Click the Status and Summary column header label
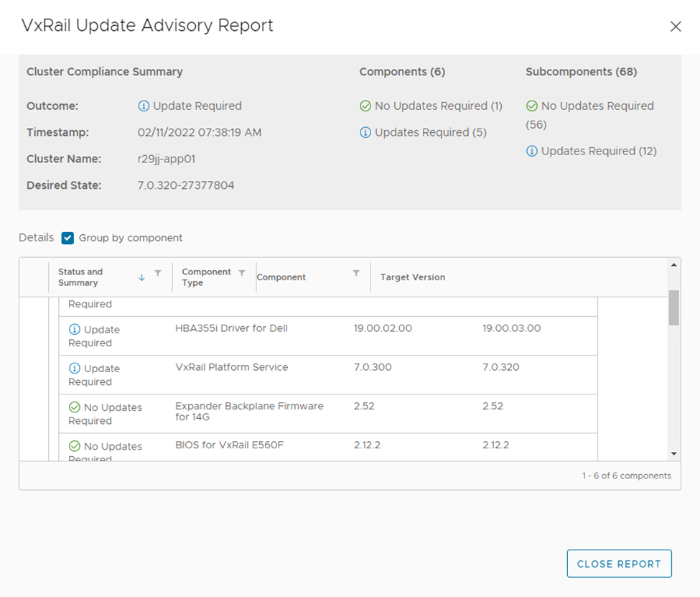The height and width of the screenshot is (597, 700). coord(80,277)
